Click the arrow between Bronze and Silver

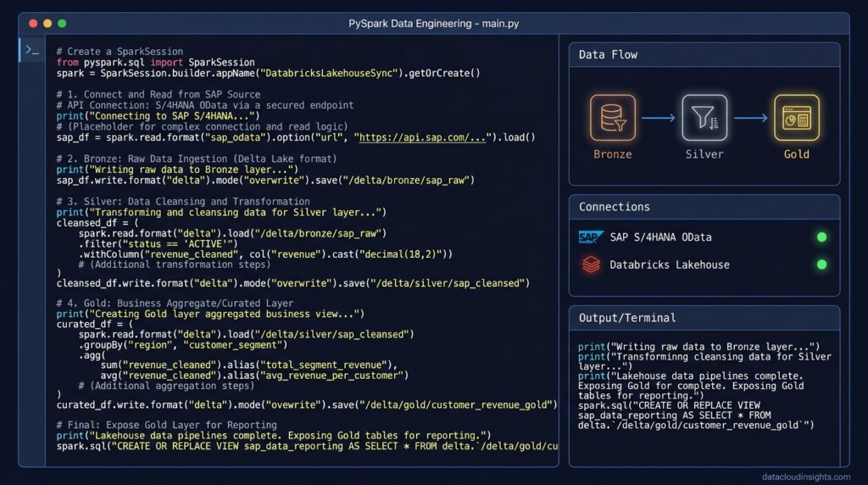tap(659, 118)
